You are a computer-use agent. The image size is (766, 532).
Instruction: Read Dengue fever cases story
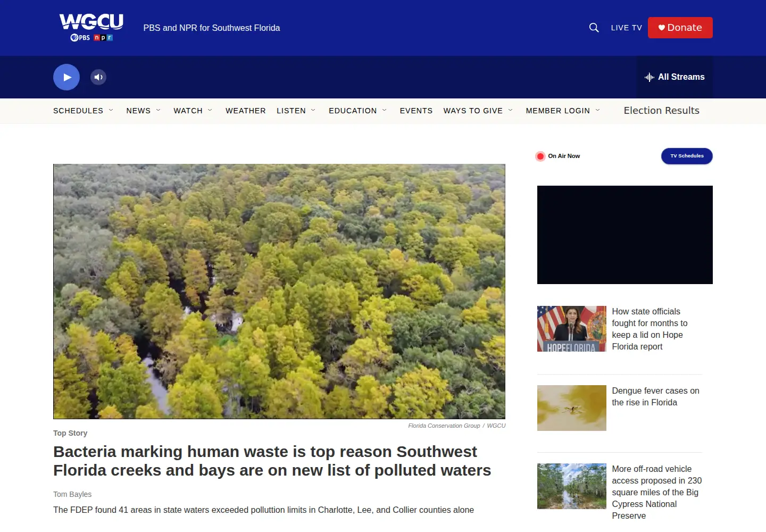[655, 396]
